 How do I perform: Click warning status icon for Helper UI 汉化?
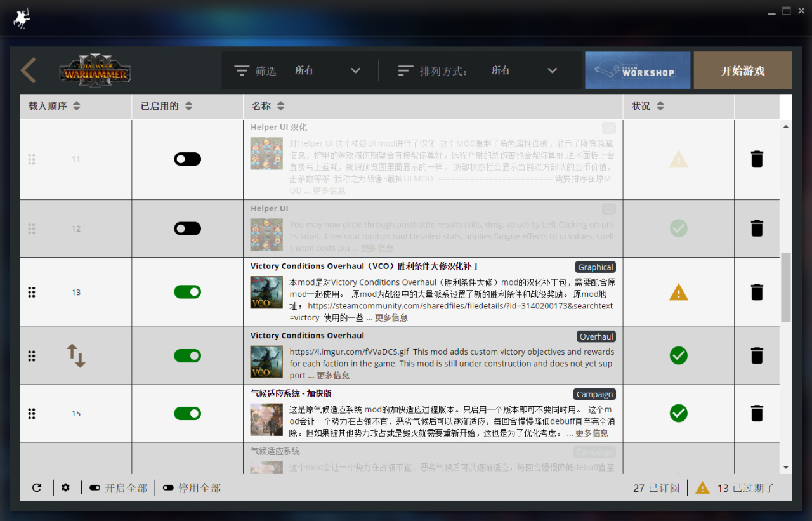coord(678,159)
